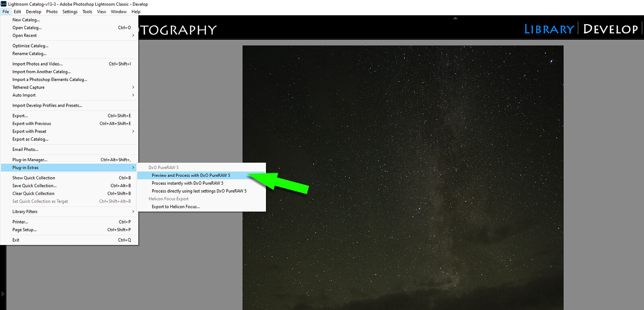Screen dimensions: 644x310
Task: Select Preview and Process with DxO PureRAW 5
Action: tap(201, 175)
